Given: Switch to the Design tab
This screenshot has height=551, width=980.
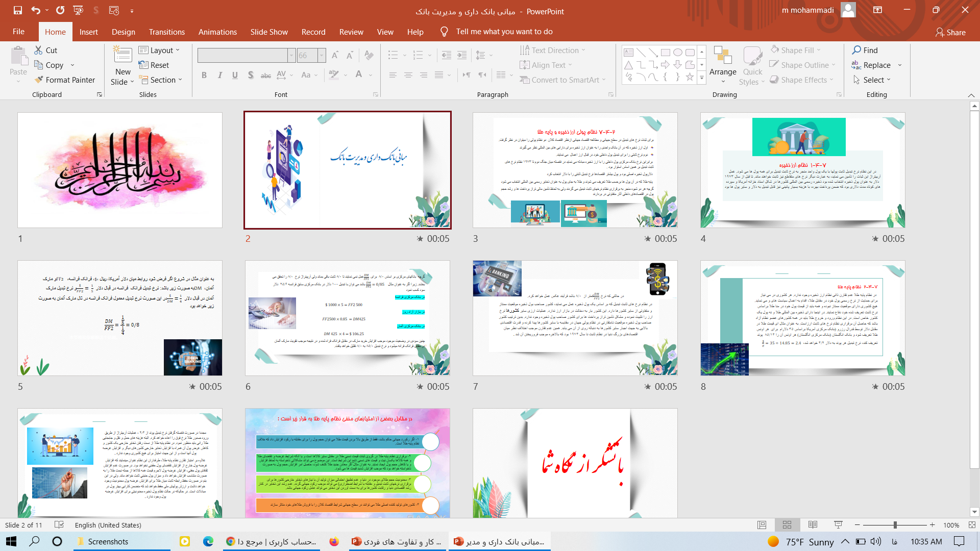Looking at the screenshot, I should pyautogui.click(x=124, y=32).
